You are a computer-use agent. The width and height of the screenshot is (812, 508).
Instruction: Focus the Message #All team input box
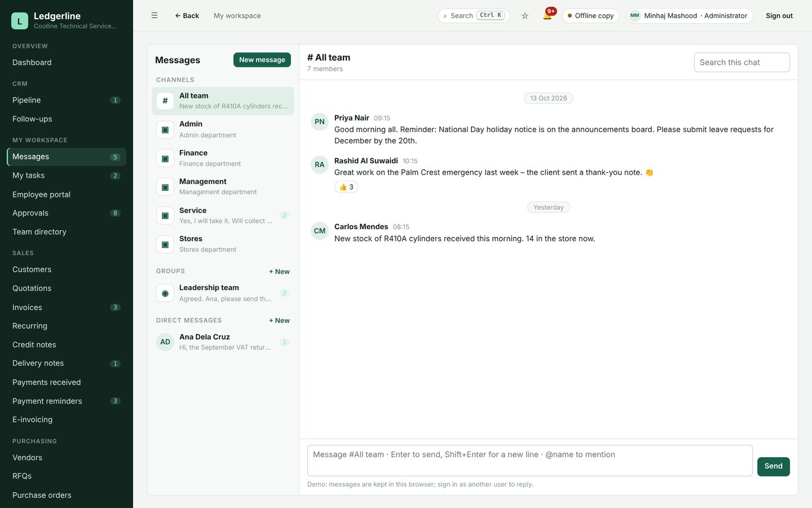[530, 461]
